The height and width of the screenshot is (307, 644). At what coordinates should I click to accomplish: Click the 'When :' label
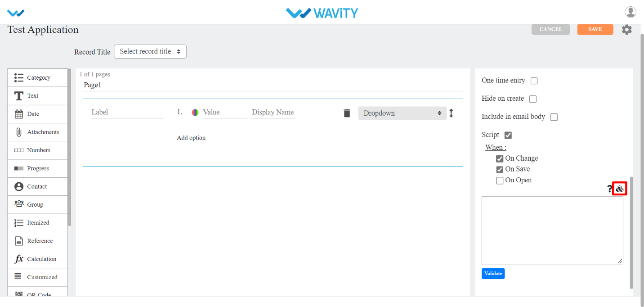pyautogui.click(x=496, y=147)
